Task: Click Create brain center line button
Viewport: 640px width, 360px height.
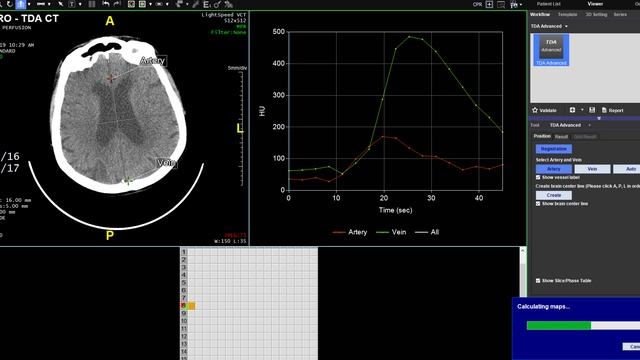Action: point(553,195)
